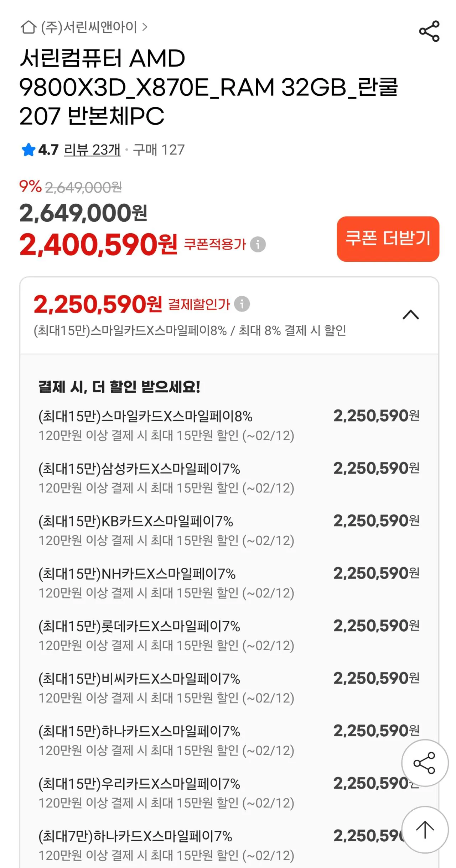Tap the share icon at top right
The height and width of the screenshot is (868, 456).
[429, 31]
